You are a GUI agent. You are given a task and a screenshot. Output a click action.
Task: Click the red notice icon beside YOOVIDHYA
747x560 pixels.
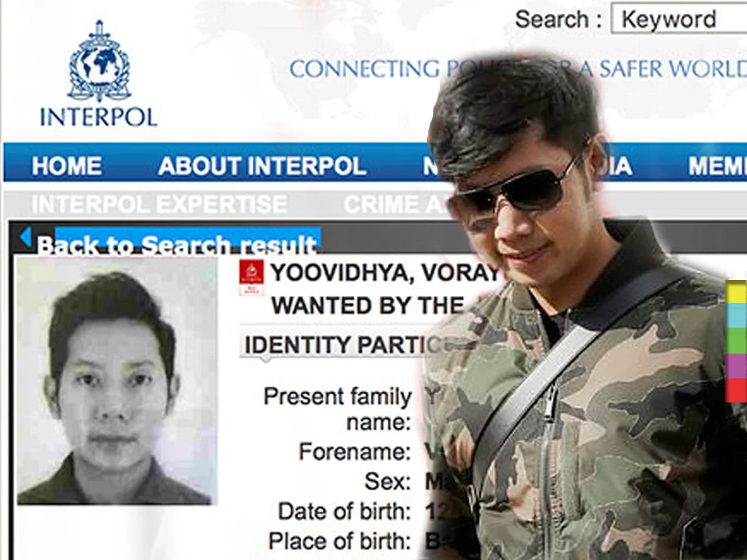point(251,278)
